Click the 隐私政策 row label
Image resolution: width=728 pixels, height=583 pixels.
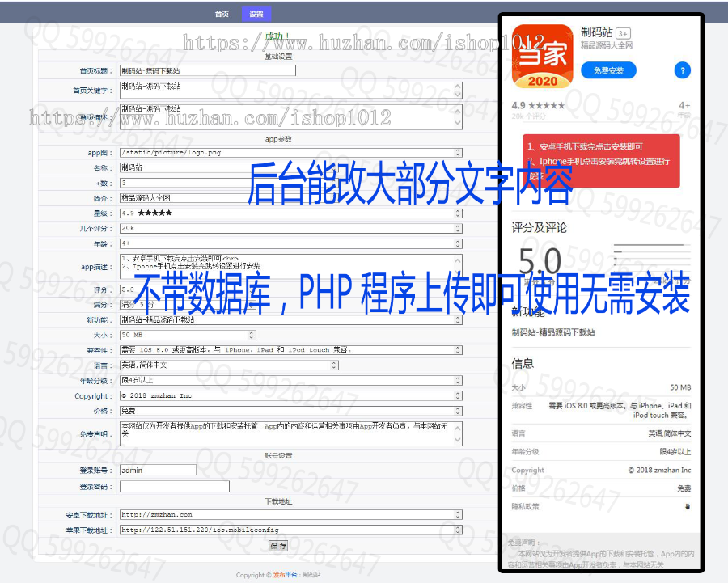[526, 506]
